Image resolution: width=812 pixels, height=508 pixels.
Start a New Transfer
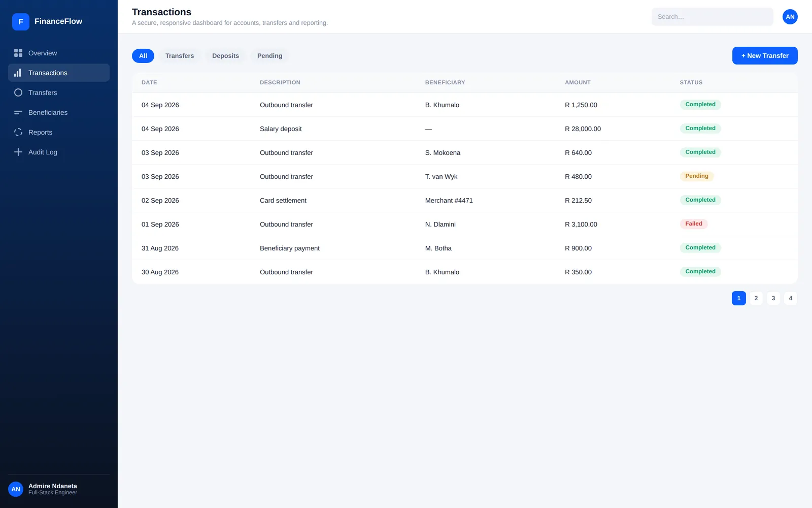tap(765, 56)
